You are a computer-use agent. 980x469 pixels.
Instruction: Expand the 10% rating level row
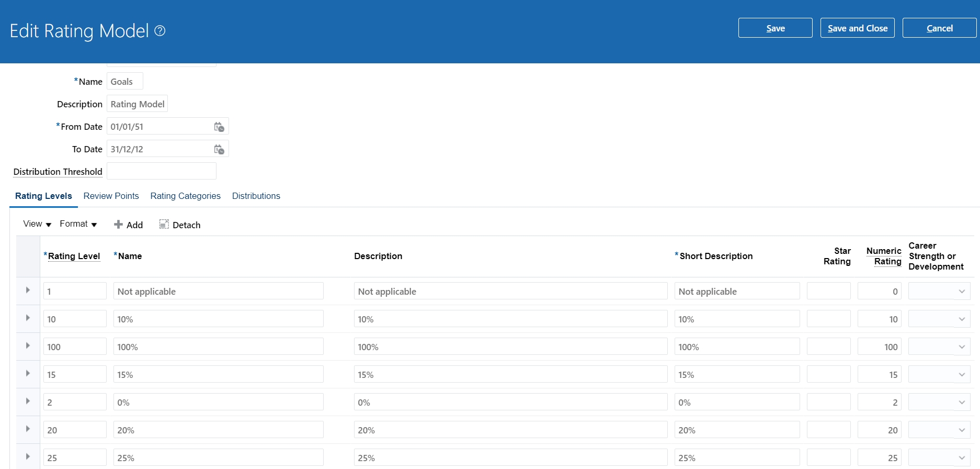pos(28,318)
